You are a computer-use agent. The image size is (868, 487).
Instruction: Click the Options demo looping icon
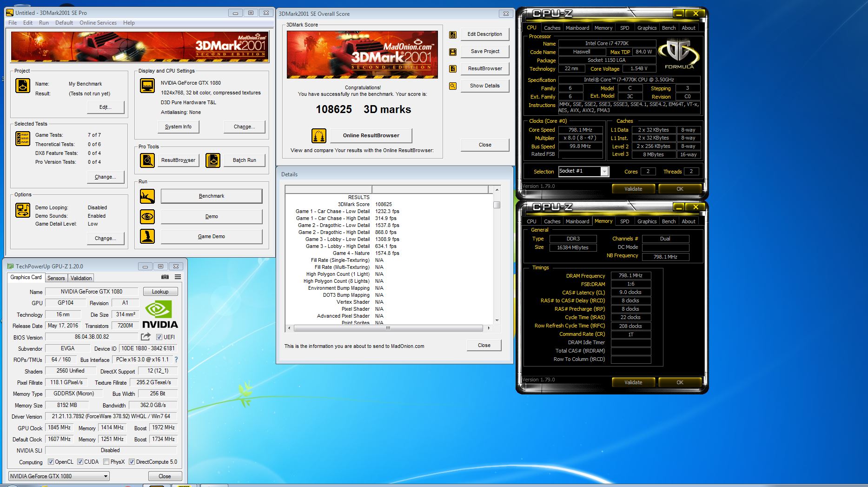23,210
